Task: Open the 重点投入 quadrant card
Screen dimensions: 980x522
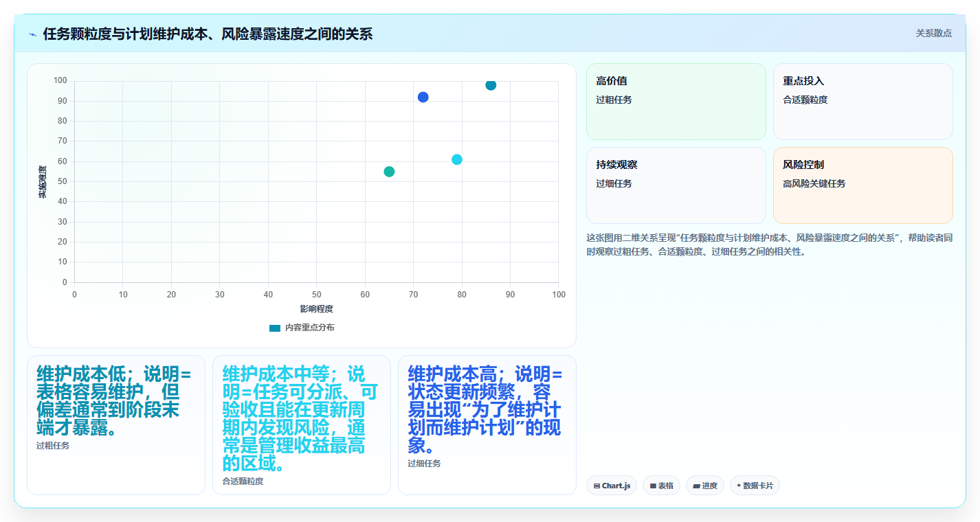Action: coord(863,102)
